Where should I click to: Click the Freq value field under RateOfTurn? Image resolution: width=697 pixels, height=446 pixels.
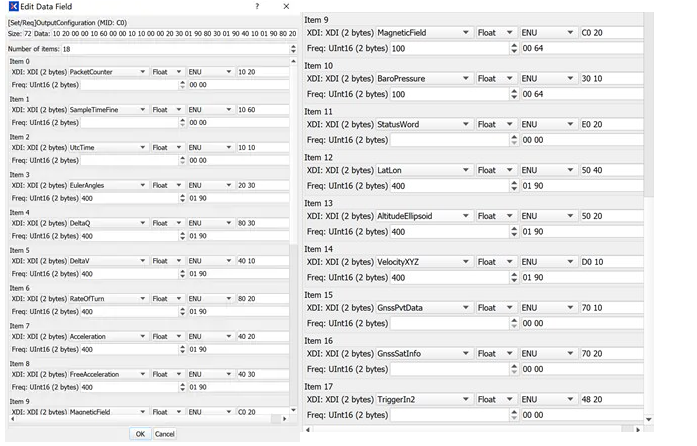(128, 312)
